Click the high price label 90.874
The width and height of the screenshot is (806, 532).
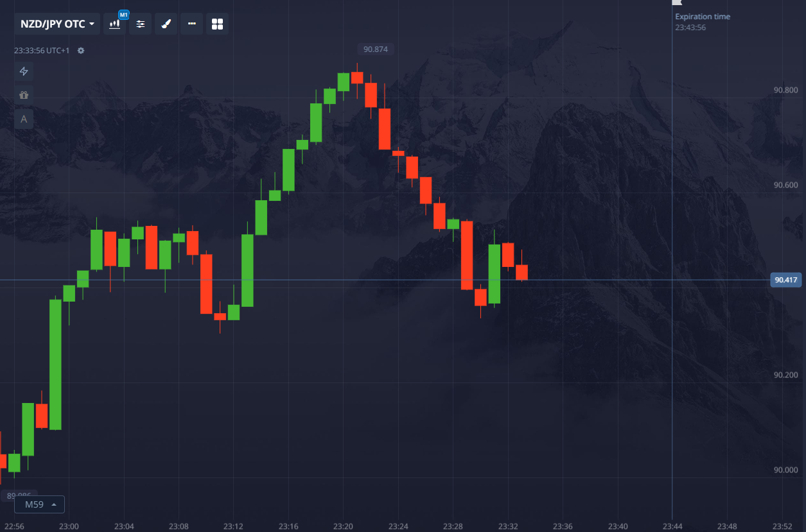click(x=376, y=49)
